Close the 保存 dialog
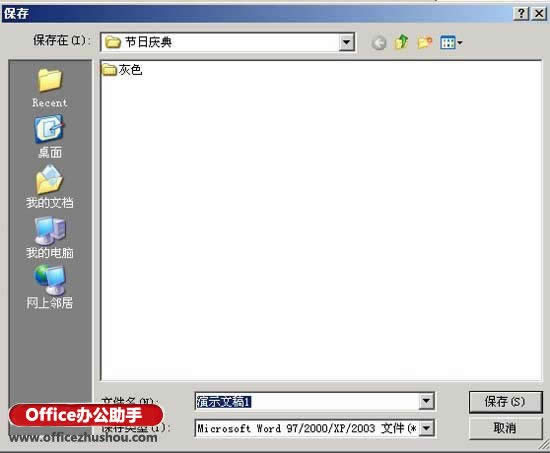The image size is (550, 453). tap(539, 14)
